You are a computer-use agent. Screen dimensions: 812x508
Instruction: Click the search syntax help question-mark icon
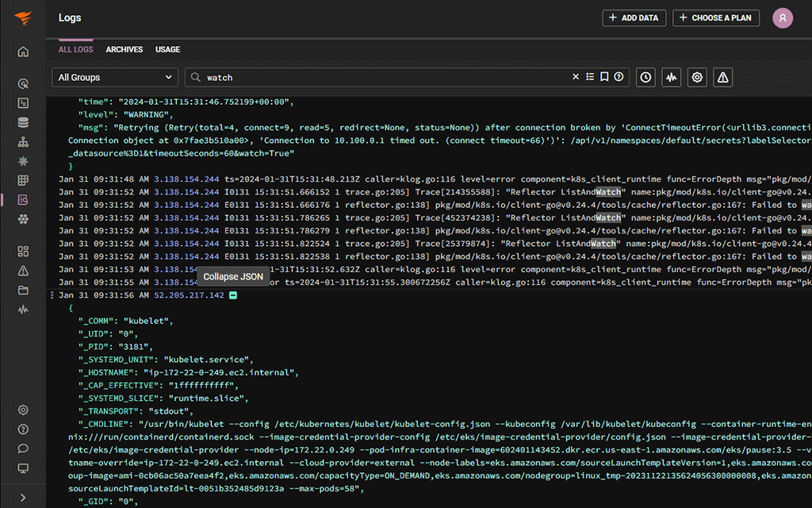(x=618, y=77)
